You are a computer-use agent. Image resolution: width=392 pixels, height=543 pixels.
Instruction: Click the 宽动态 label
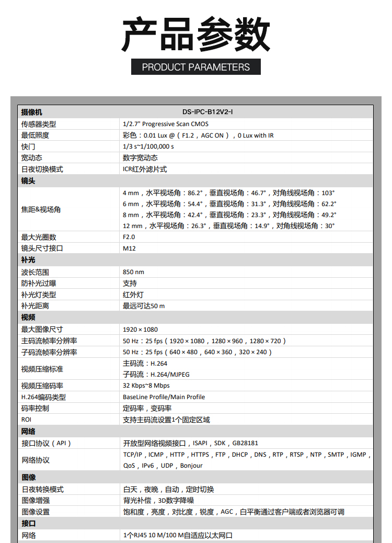pos(31,158)
